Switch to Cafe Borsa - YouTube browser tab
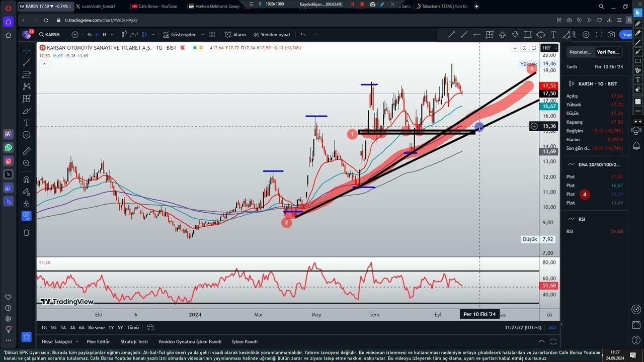Image resolution: width=644 pixels, height=362 pixels. [x=157, y=6]
